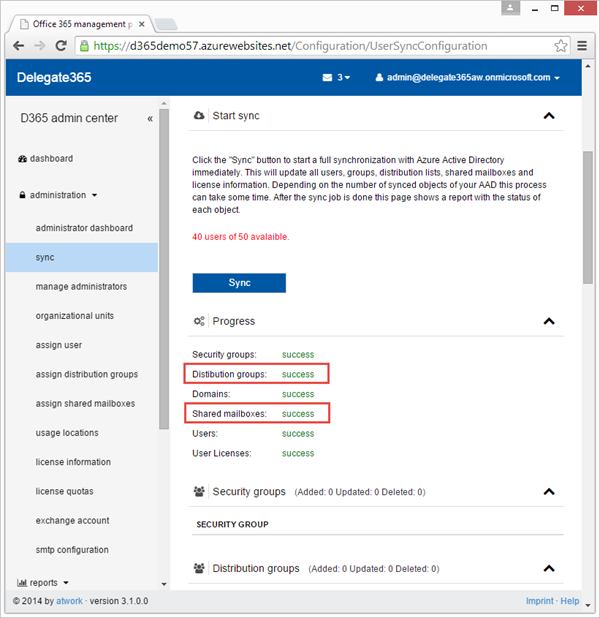
Task: Open license information page
Action: (x=73, y=462)
